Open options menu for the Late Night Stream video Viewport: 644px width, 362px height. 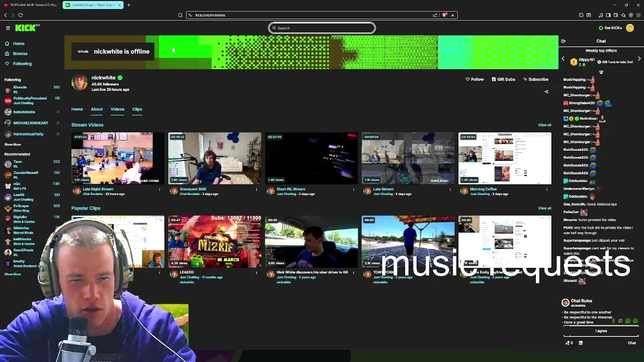[x=159, y=190]
